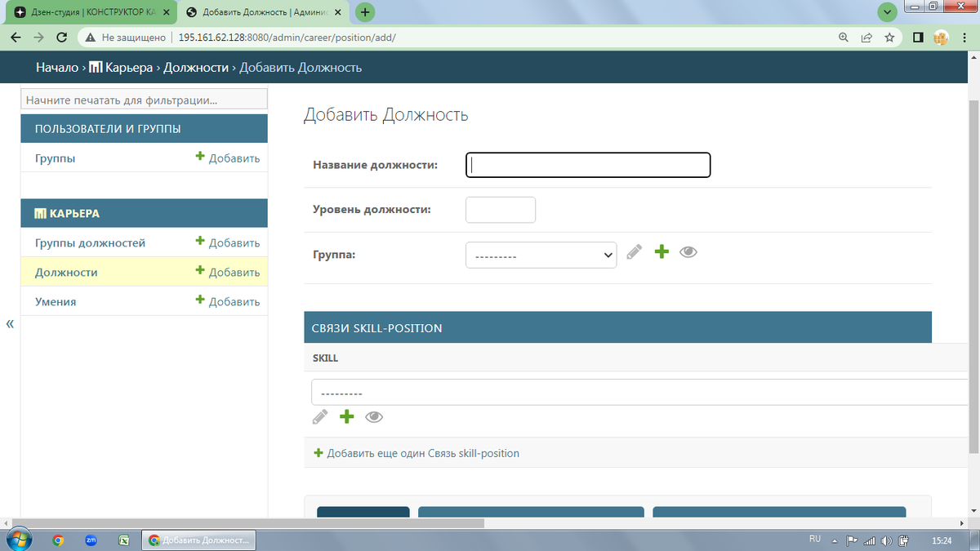This screenshot has height=551, width=980.
Task: Click the horizontal scrollbar thumb
Action: pyautogui.click(x=248, y=523)
